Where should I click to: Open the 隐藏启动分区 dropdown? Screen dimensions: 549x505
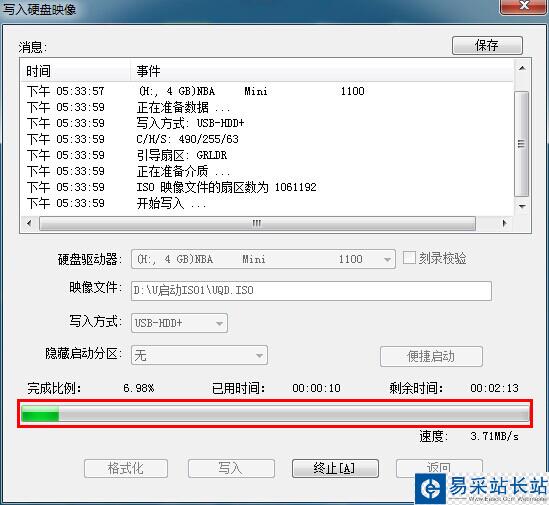tap(199, 355)
